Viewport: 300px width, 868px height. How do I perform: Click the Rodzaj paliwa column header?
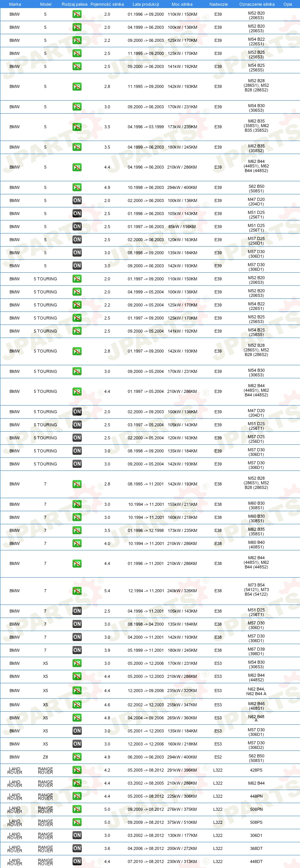point(74,4)
